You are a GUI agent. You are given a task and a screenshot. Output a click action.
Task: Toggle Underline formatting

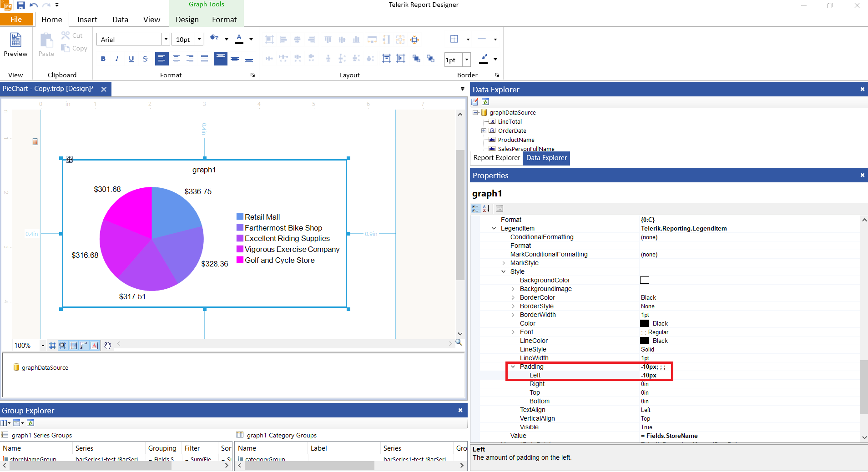(131, 59)
